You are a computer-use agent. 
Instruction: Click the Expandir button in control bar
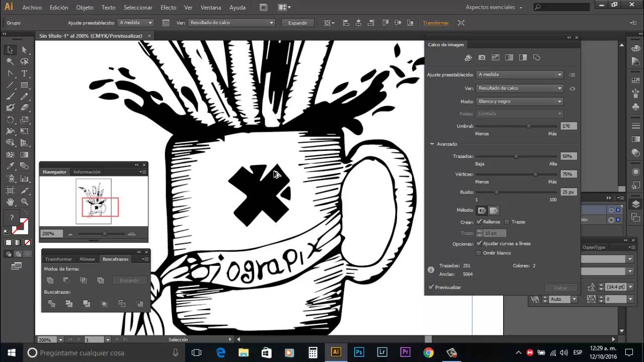tap(298, 23)
